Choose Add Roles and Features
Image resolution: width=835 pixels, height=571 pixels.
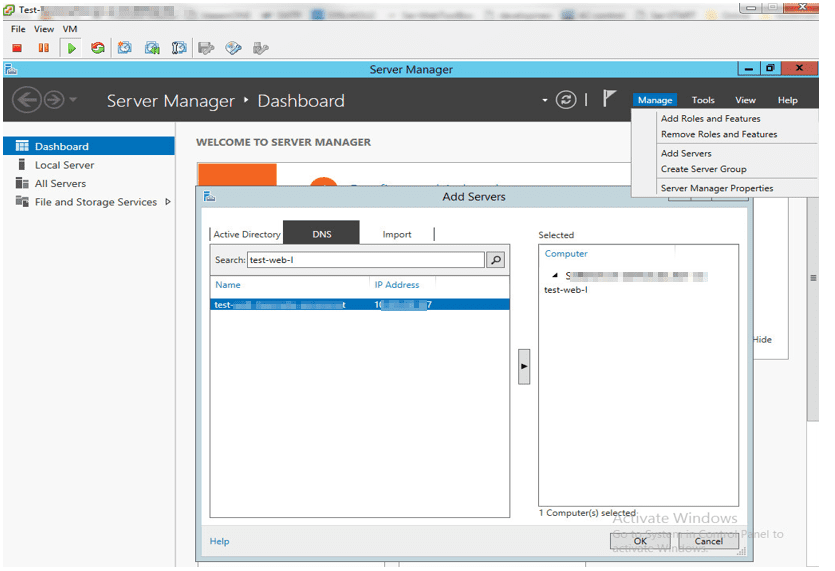tap(710, 118)
